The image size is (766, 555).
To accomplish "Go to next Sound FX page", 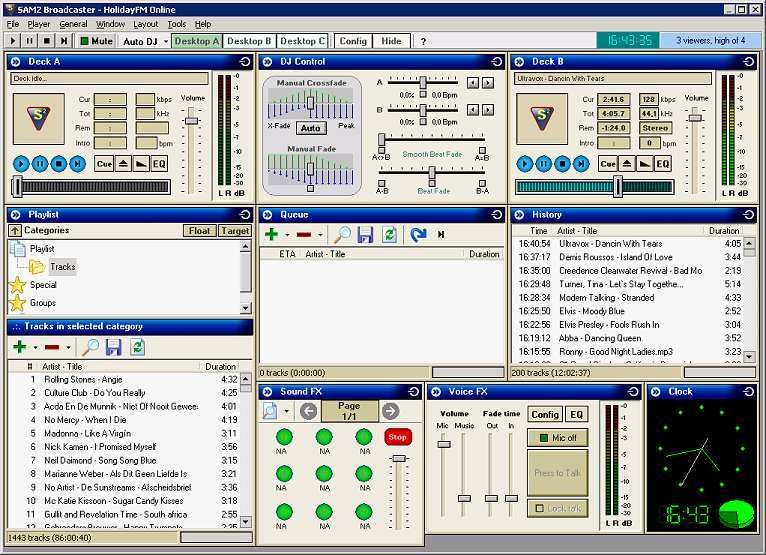I will pos(390,411).
